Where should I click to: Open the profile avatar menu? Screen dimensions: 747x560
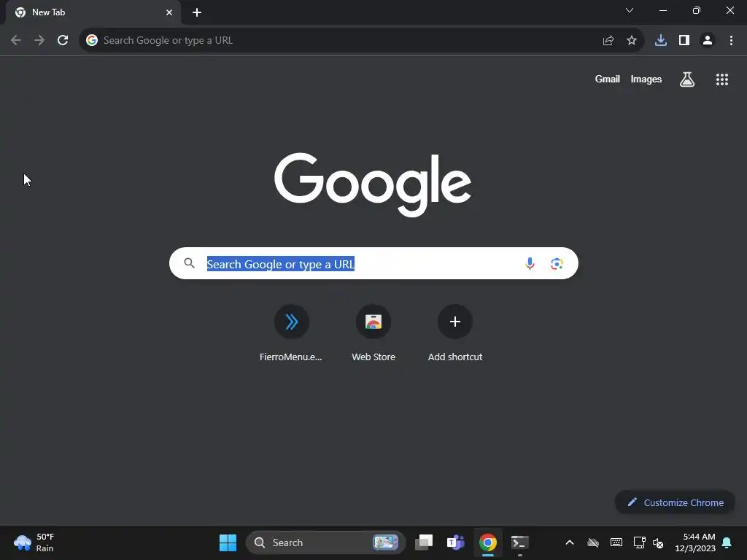click(708, 41)
